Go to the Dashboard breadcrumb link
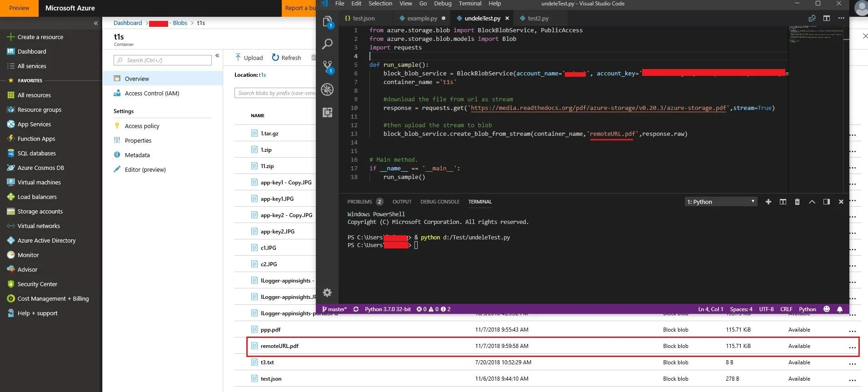Image resolution: width=868 pixels, height=392 pixels. pos(128,23)
